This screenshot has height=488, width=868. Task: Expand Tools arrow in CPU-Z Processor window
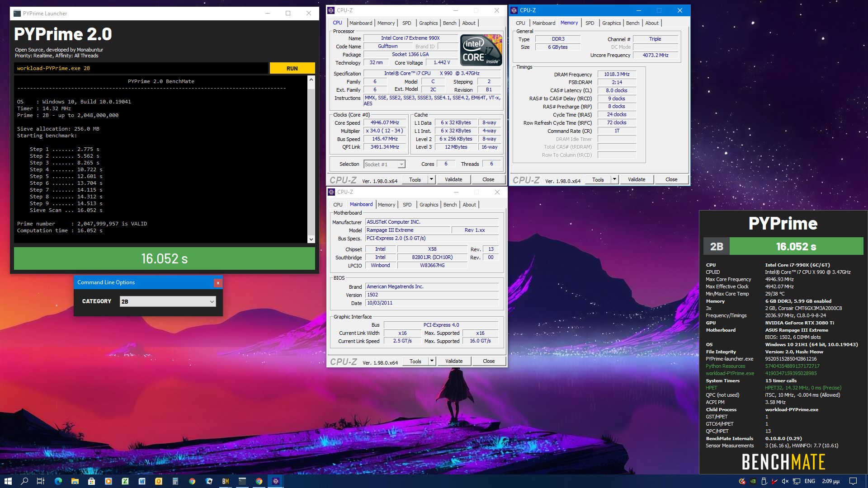(431, 179)
